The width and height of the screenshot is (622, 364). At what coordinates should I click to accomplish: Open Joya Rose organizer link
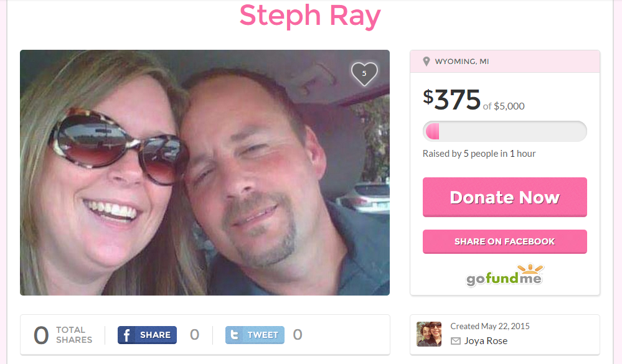pos(486,341)
